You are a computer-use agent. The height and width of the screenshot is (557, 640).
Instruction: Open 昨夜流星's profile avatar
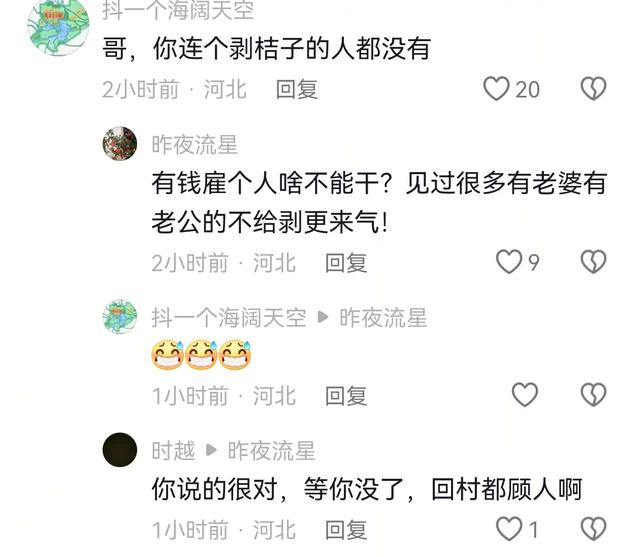pos(120,144)
